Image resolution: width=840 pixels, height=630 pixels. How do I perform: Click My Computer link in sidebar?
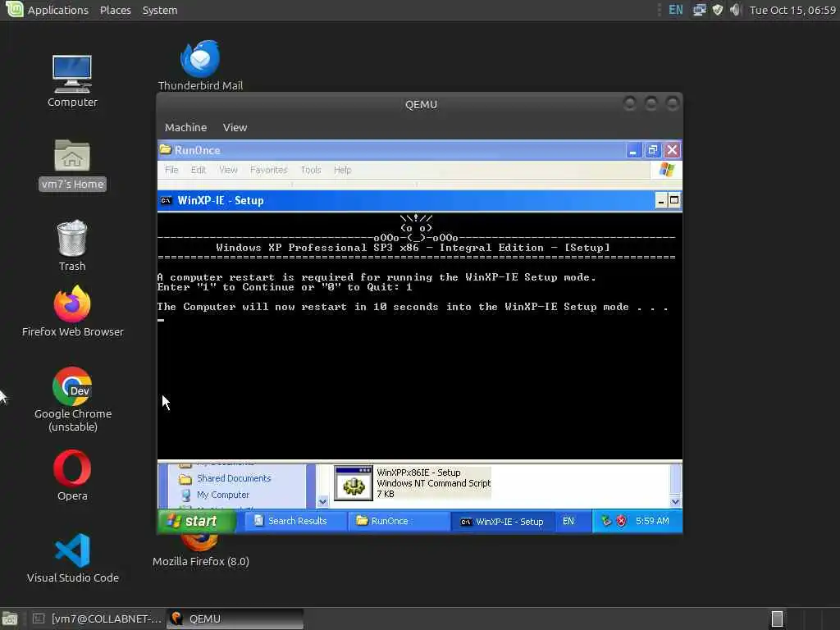[x=223, y=495]
